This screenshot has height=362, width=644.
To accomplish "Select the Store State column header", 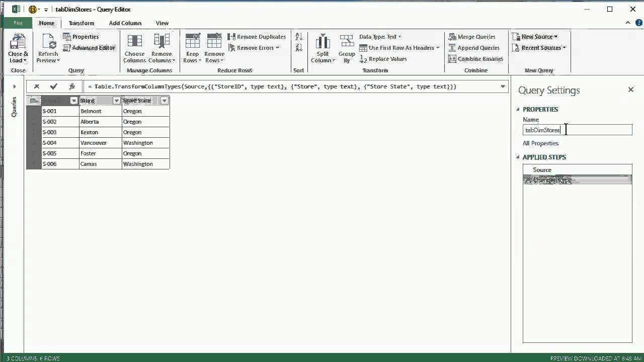I will pyautogui.click(x=141, y=101).
